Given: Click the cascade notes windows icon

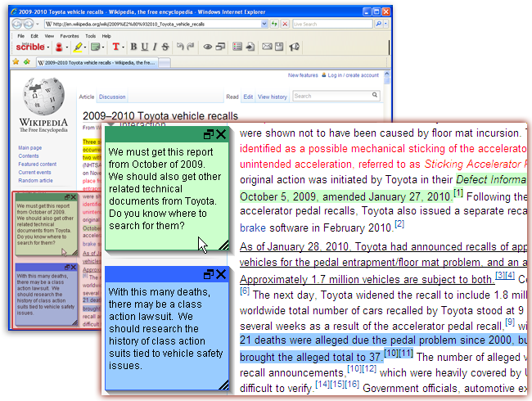Looking at the screenshot, I should pos(220,47).
